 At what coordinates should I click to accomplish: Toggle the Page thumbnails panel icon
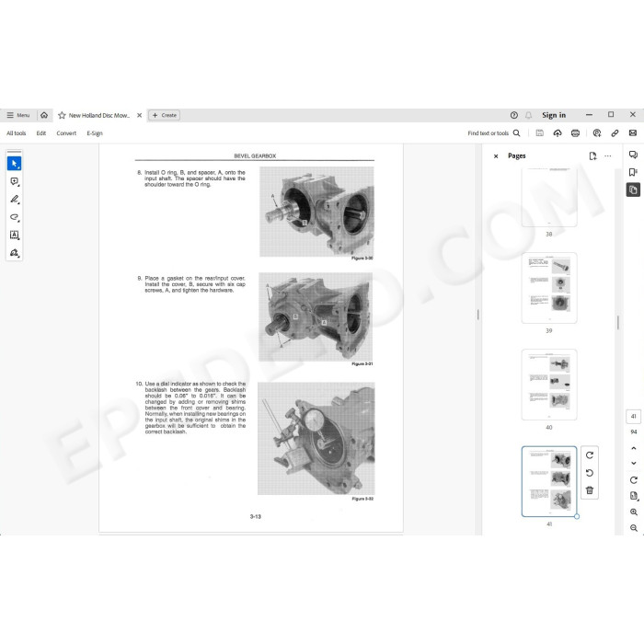pos(633,190)
